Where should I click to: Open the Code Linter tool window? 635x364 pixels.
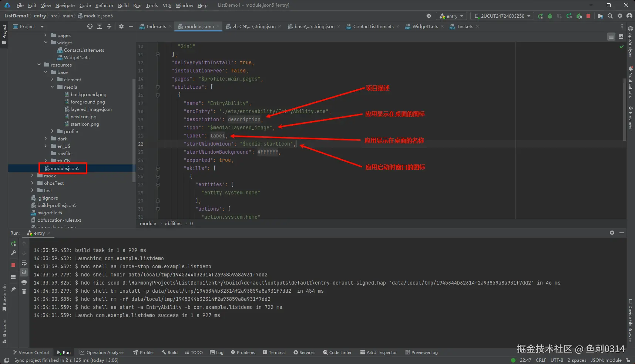337,352
